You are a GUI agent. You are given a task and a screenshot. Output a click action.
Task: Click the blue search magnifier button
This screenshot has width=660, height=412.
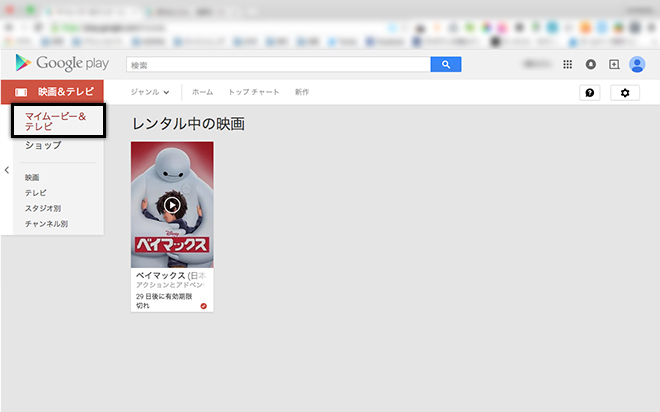[446, 64]
